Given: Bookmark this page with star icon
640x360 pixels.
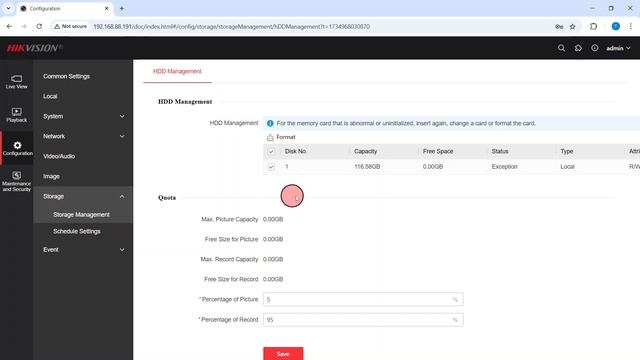Looking at the screenshot, I should pos(573,27).
